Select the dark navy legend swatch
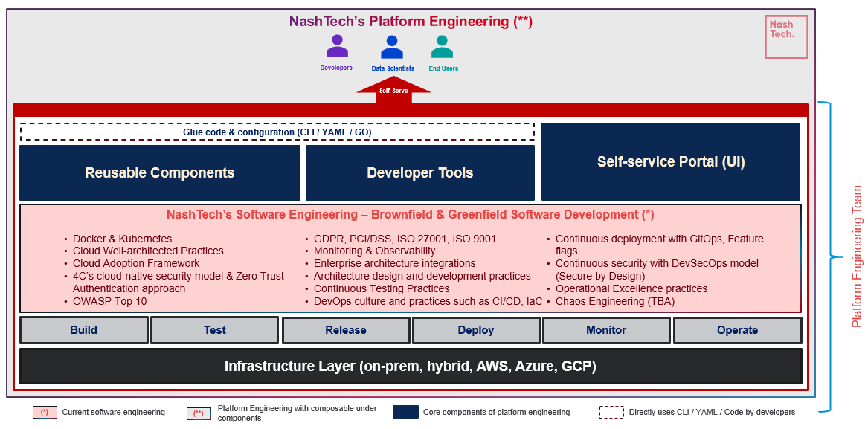868x429 pixels. [405, 412]
